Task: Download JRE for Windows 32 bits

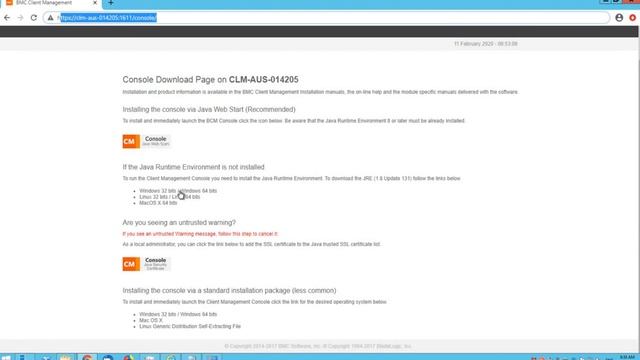Action: [158, 191]
